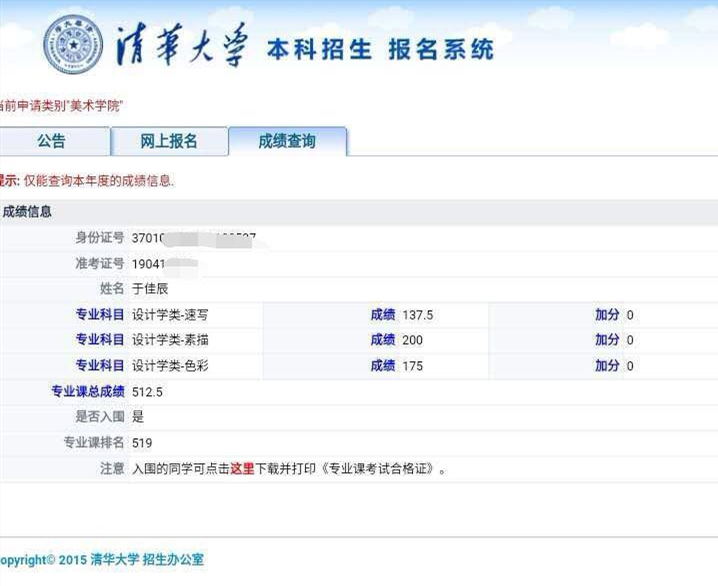
Task: Click the bonus value 0 in the 色彩 row
Action: coord(630,366)
